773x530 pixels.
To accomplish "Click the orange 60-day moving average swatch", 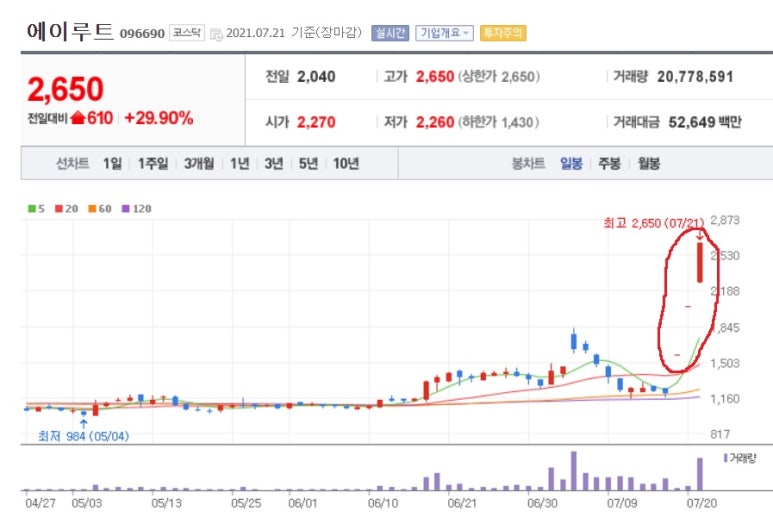I will pyautogui.click(x=92, y=209).
